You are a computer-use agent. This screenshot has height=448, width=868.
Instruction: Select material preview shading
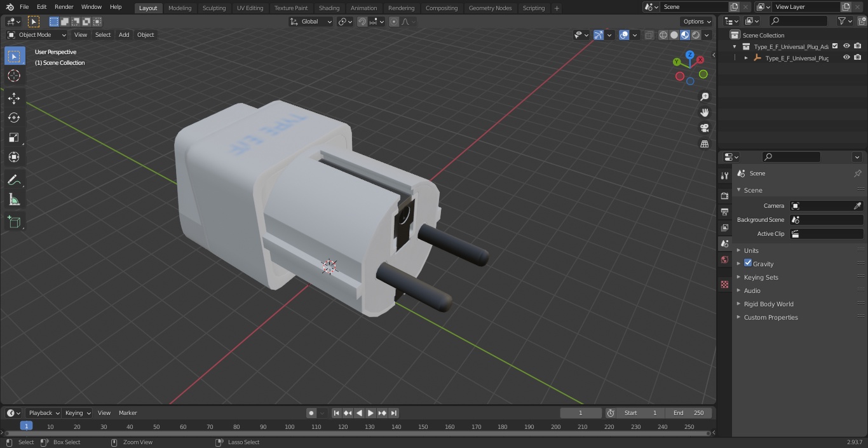coord(685,35)
